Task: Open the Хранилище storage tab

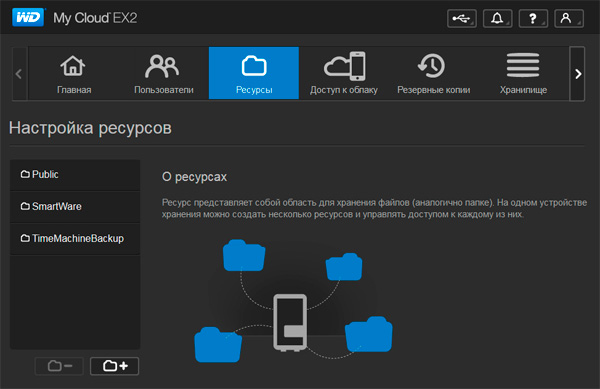Action: tap(523, 73)
